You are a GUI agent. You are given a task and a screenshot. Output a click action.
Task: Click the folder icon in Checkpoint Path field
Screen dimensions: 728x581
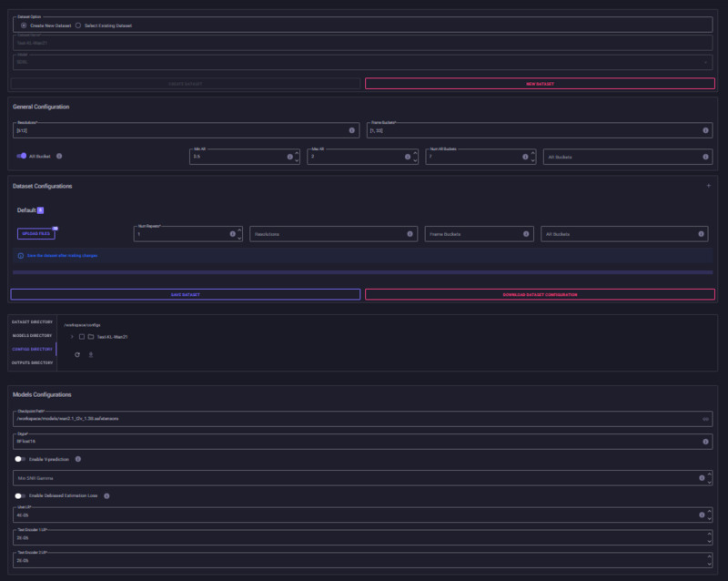[705, 418]
